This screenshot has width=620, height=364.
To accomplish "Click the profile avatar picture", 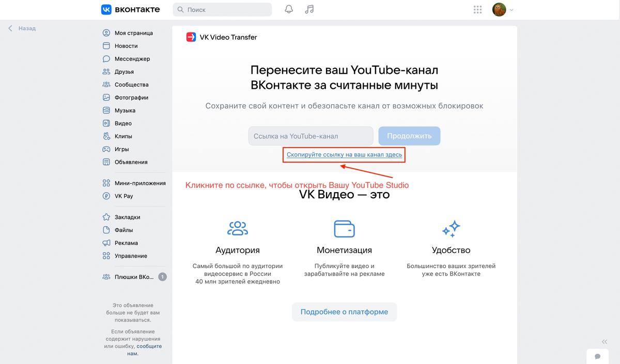I will click(x=499, y=9).
